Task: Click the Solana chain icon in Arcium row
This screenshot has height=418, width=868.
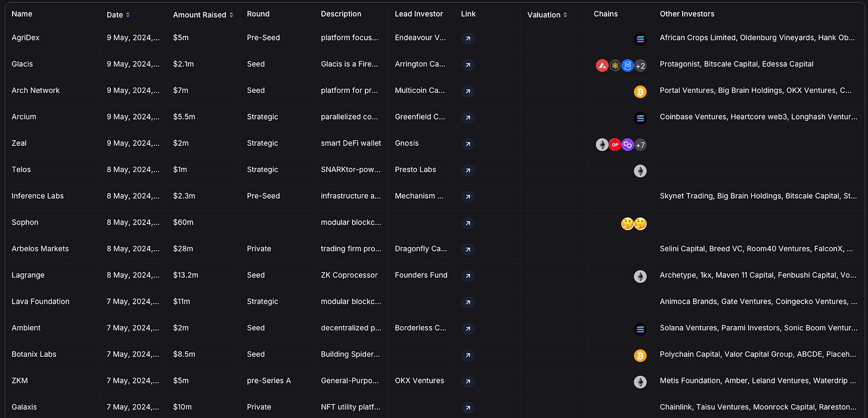Action: [x=640, y=118]
